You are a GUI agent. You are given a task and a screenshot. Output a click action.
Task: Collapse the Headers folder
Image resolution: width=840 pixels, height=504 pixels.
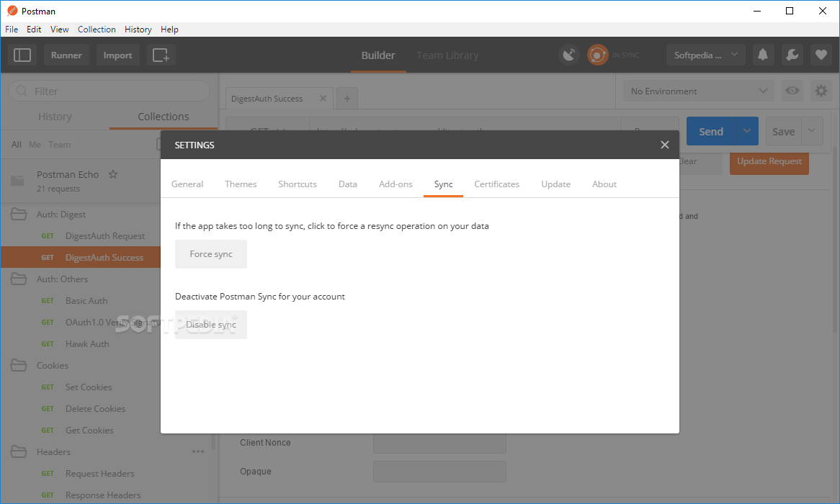[19, 451]
